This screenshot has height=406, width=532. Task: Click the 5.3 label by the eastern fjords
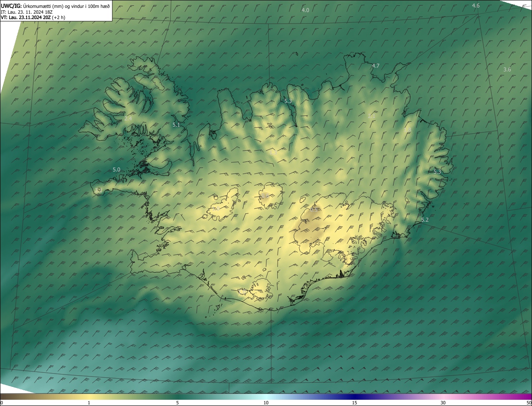click(x=437, y=171)
